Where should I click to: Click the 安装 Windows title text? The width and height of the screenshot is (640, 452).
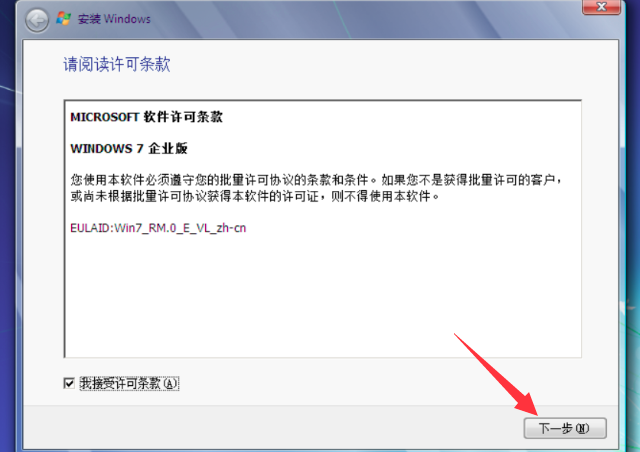tap(114, 19)
